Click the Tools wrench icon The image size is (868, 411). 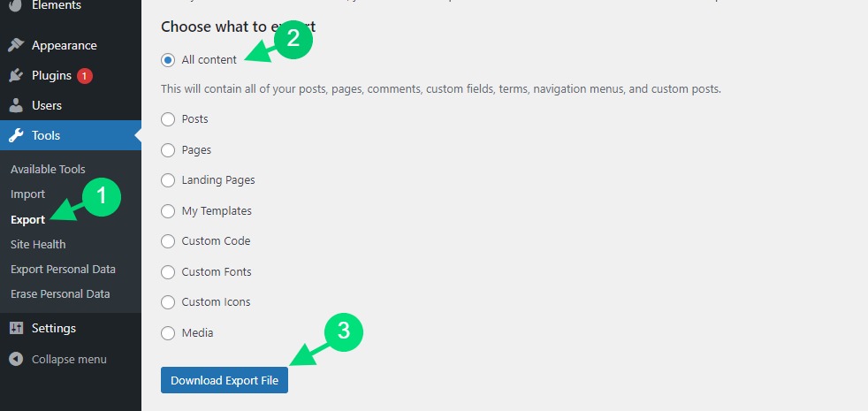(x=16, y=135)
